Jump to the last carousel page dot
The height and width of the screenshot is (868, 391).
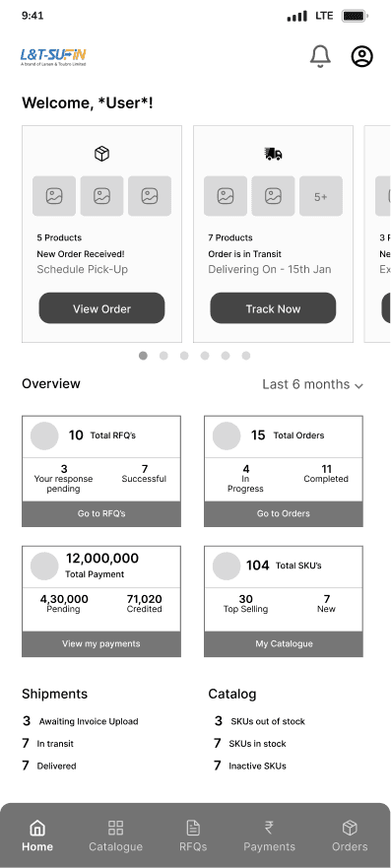[246, 356]
